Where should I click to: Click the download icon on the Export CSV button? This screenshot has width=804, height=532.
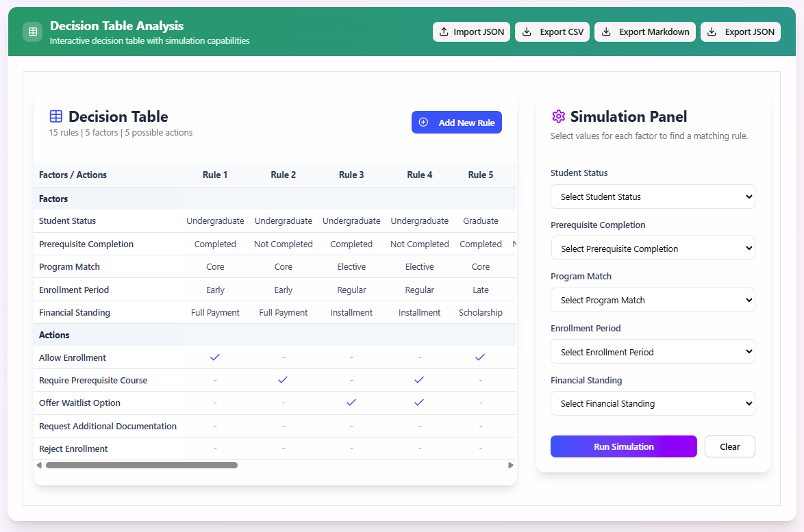[x=527, y=31]
